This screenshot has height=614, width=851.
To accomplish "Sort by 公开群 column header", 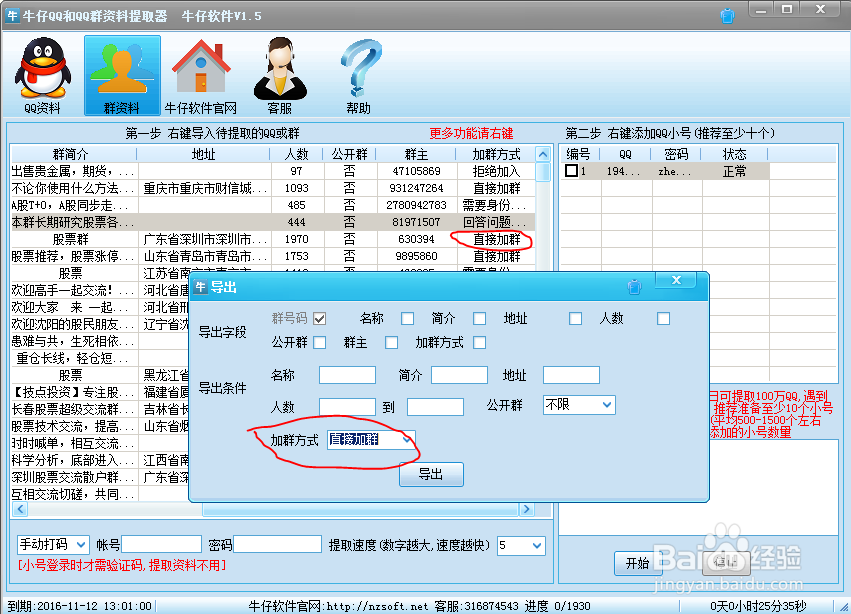I will [x=350, y=154].
